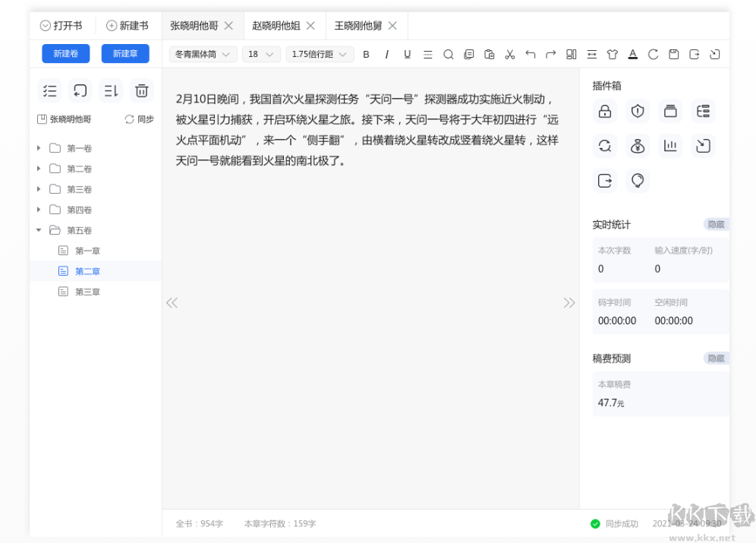This screenshot has width=756, height=543.
Task: Click the lock plugin icon in 插件箱
Action: click(x=604, y=111)
